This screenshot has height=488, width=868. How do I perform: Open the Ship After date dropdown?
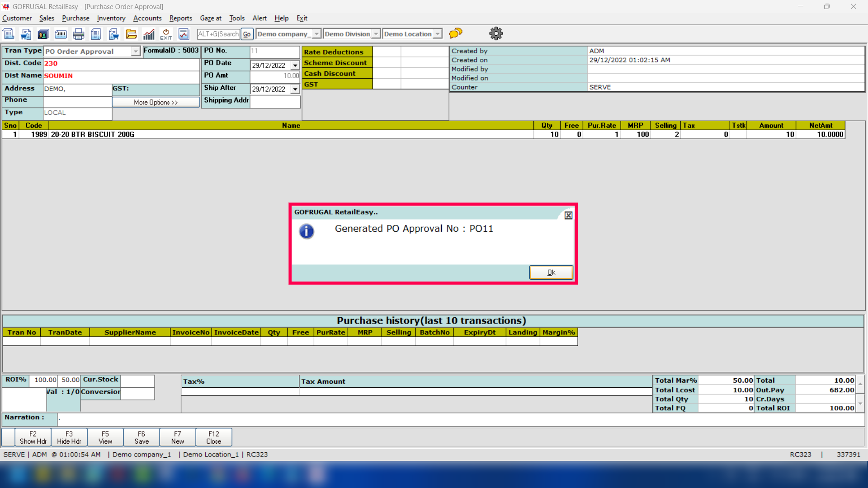pos(295,89)
